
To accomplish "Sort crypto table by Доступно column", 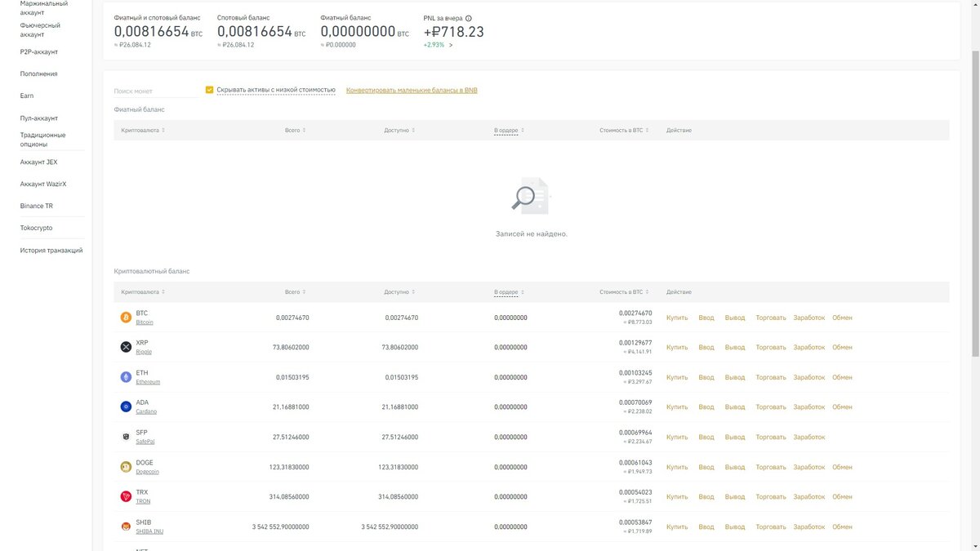I will pyautogui.click(x=399, y=291).
